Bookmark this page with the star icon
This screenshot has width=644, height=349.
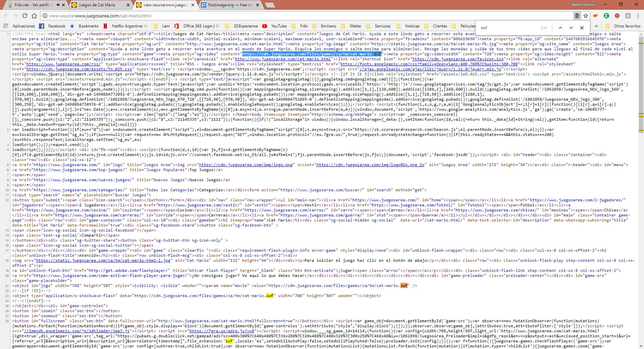click(x=586, y=16)
